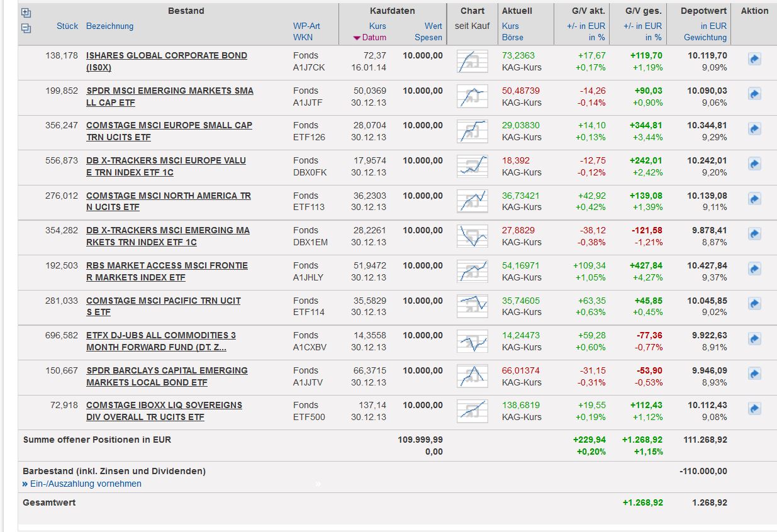Open chart thumbnail for Comstage MSCI Pacific
The height and width of the screenshot is (532, 777).
[472, 306]
